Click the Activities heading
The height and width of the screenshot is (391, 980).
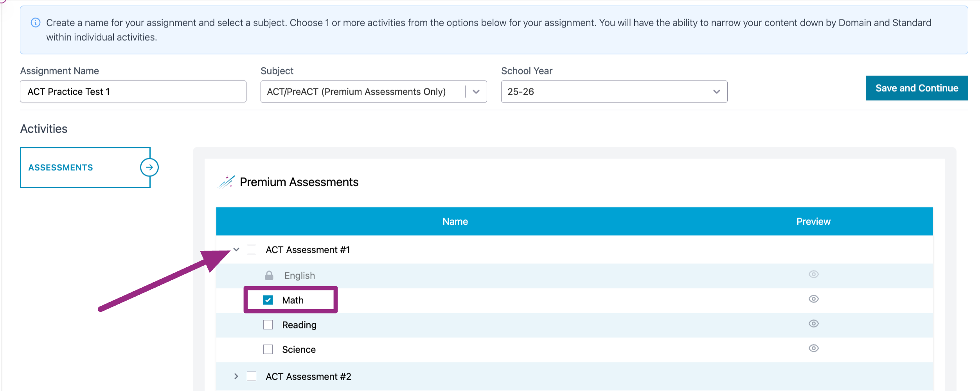point(44,129)
